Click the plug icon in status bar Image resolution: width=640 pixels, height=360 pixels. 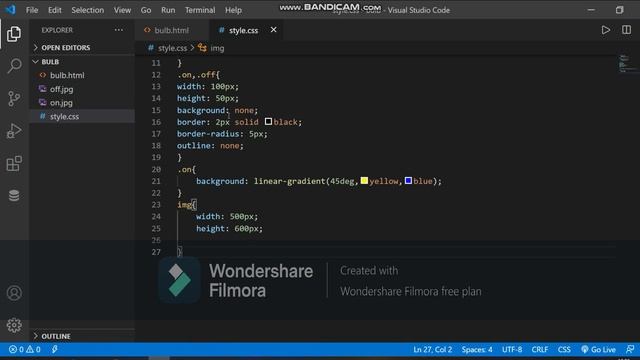54,349
